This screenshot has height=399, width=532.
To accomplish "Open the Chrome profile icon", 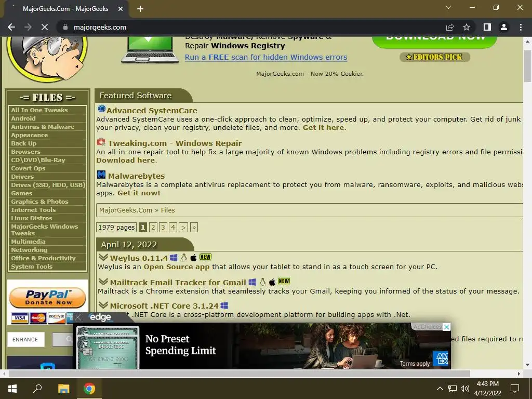I will coord(504,27).
